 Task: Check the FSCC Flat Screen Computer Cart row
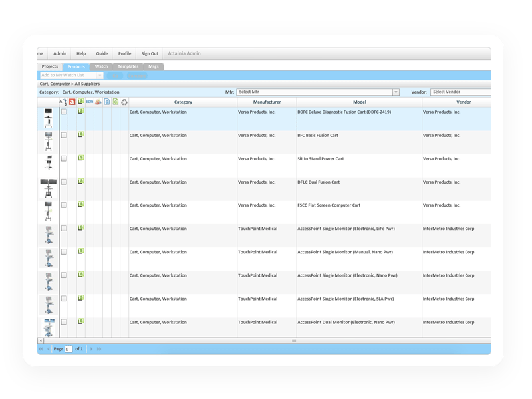[x=64, y=205]
